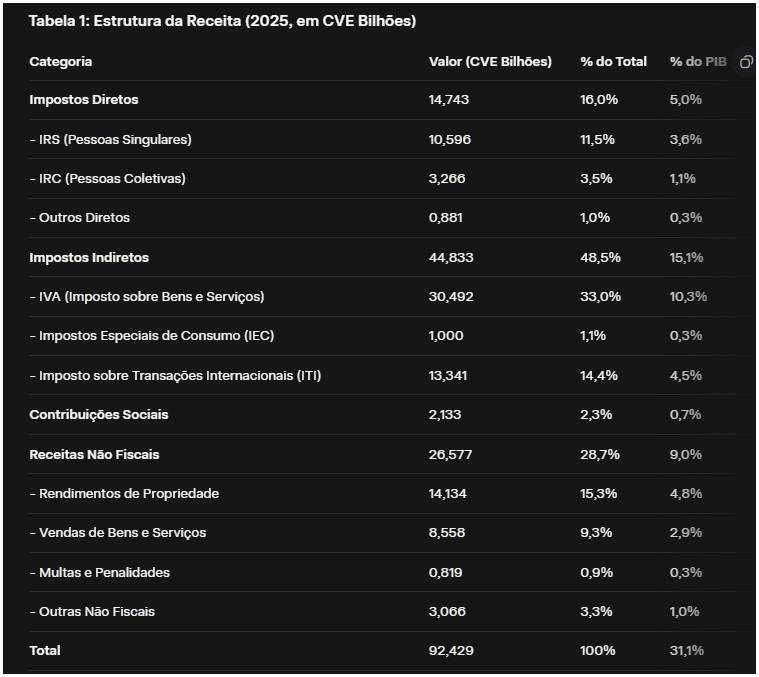Image resolution: width=759 pixels, height=677 pixels.
Task: Click the IRC (Pessoas Coletivas) row label
Action: 107,179
